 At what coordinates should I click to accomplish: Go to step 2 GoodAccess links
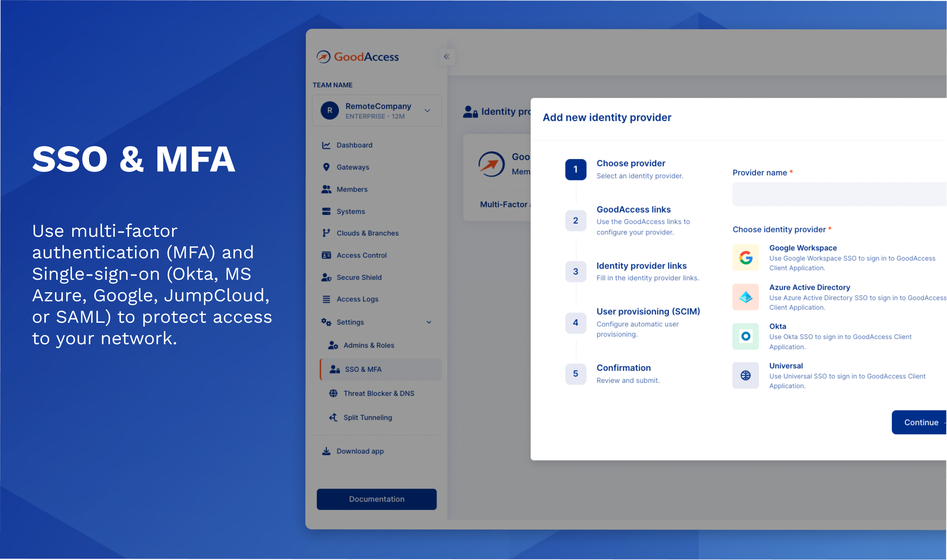[x=575, y=220]
